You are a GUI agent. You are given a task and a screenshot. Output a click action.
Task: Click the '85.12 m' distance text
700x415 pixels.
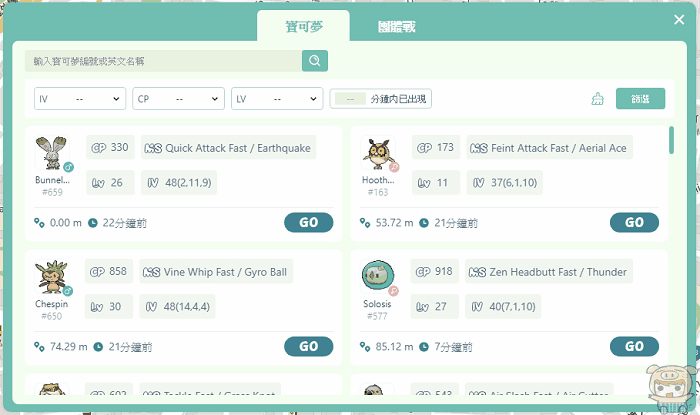pos(394,347)
